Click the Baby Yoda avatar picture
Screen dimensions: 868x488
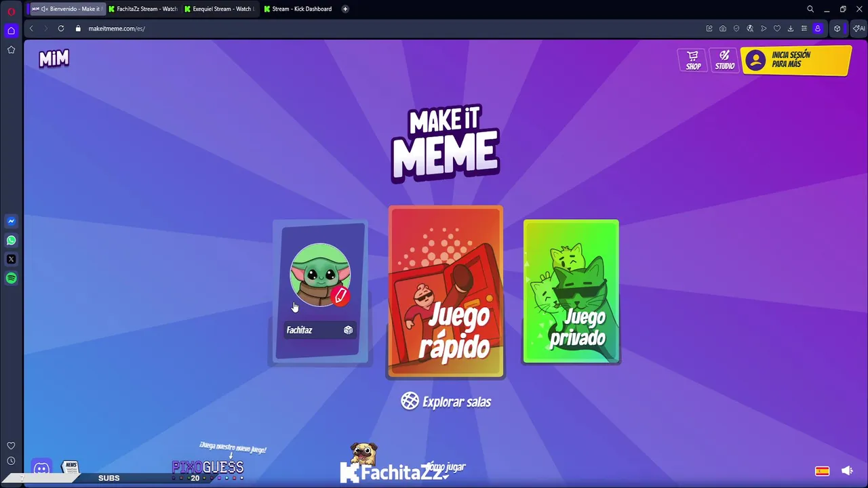(x=320, y=274)
